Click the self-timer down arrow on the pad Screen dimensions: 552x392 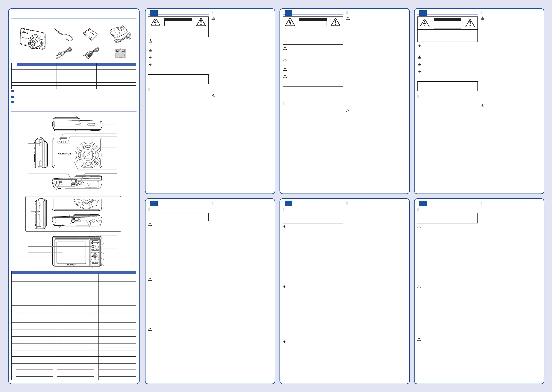click(x=95, y=259)
